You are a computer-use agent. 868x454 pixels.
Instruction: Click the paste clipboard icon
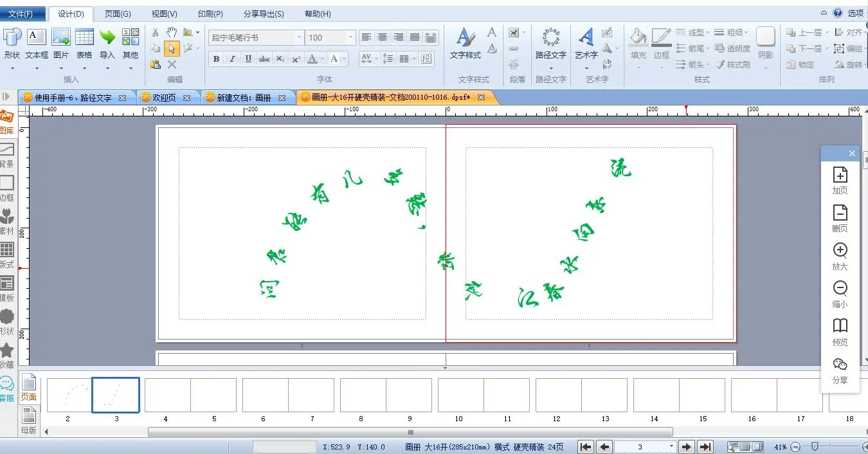click(x=155, y=64)
